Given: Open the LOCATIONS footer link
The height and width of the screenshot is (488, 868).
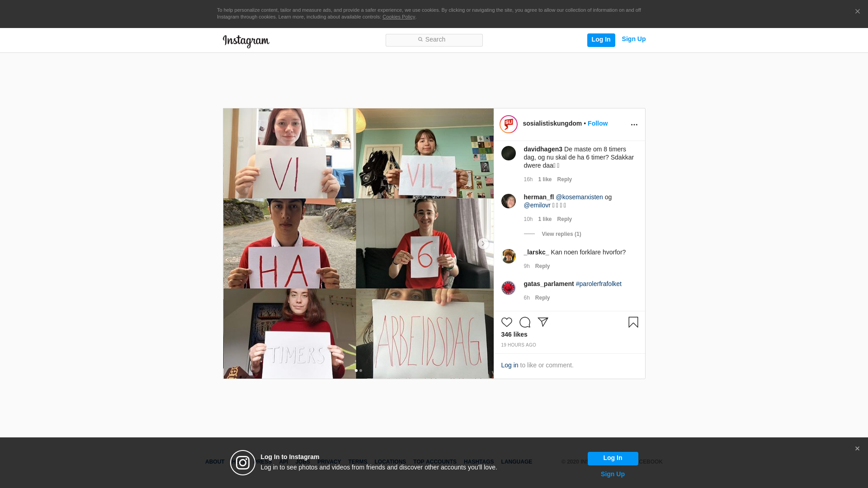Looking at the screenshot, I should tap(390, 462).
